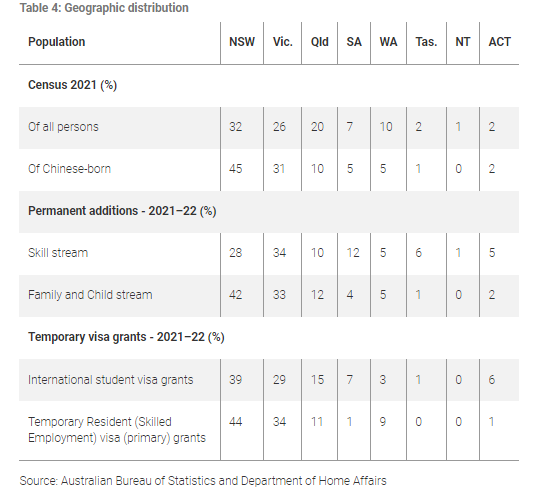Click the NSW column header
Viewport: 540px width, 491px height.
tap(242, 42)
